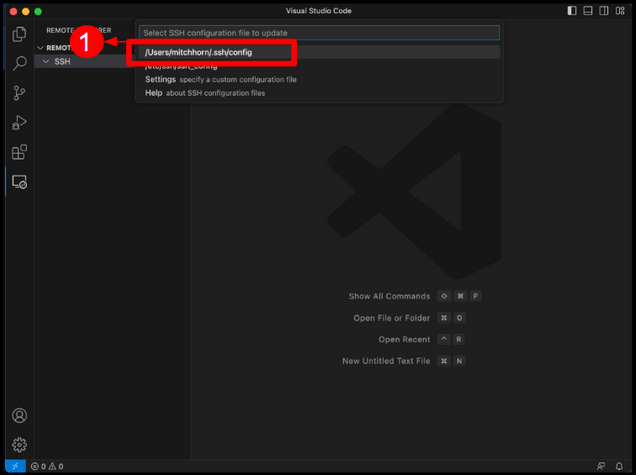
Task: Open notifications bell in status bar
Action: [619, 466]
